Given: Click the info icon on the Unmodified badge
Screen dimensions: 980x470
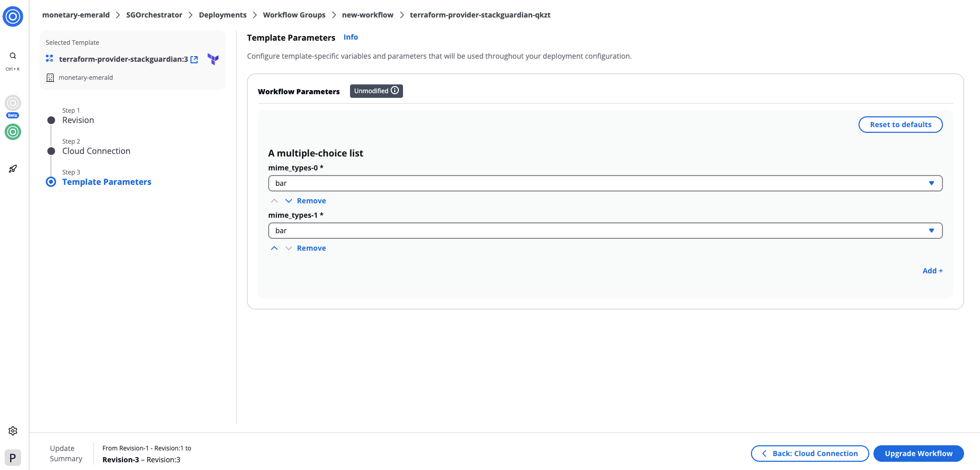Looking at the screenshot, I should tap(395, 91).
